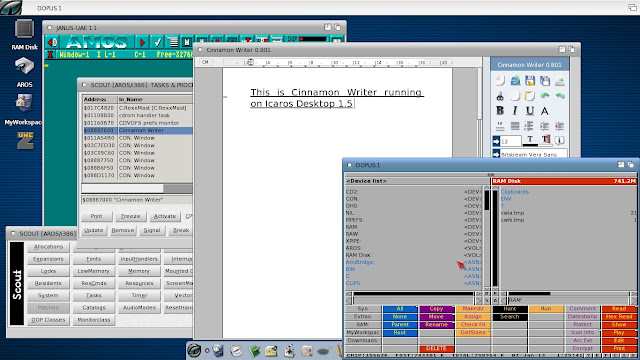Image resolution: width=640 pixels, height=360 pixels.
Task: Click the round AROS launcher icon in dock
Action: [194, 350]
